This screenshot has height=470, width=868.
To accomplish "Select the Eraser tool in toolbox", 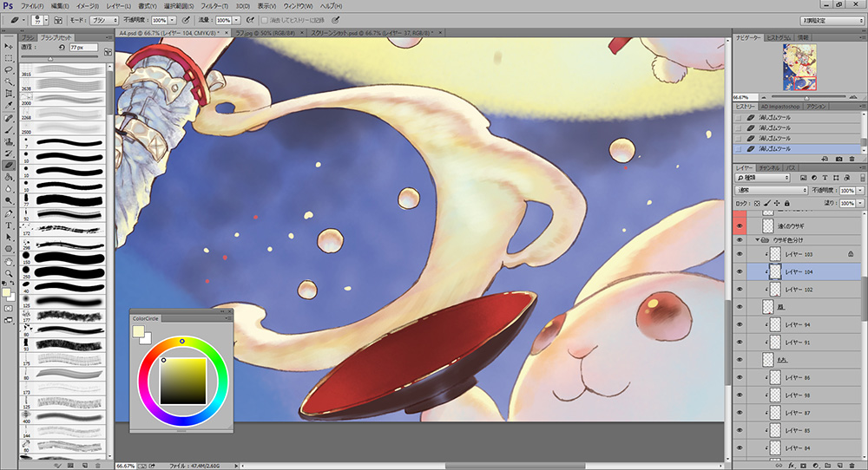I will coord(9,165).
